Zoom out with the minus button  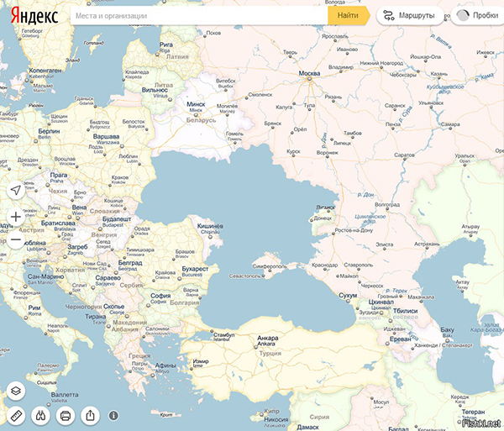pos(15,239)
